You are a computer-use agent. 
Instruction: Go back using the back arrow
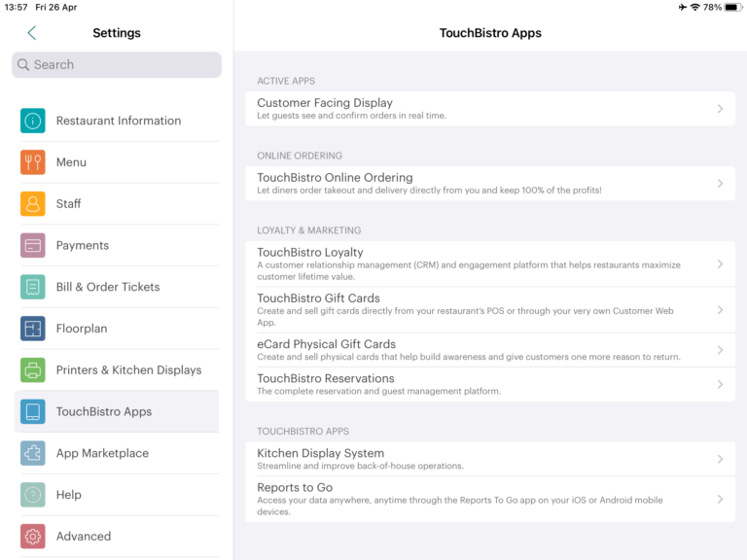(x=32, y=33)
